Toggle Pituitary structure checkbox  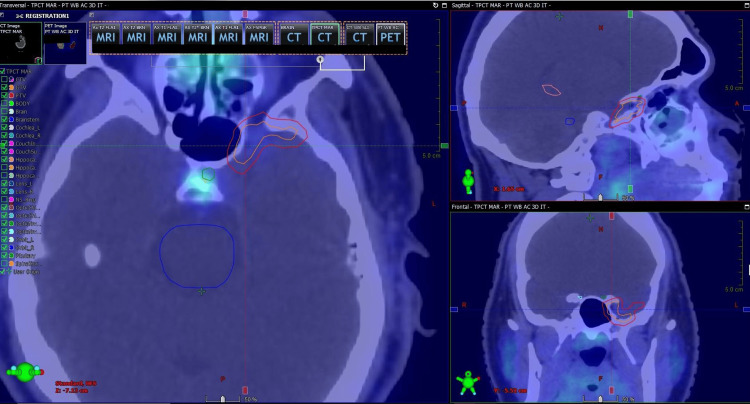[x=4, y=255]
